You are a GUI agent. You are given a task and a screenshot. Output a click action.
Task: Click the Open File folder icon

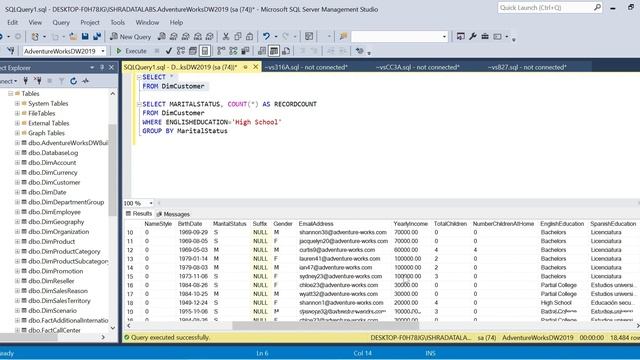[73, 37]
